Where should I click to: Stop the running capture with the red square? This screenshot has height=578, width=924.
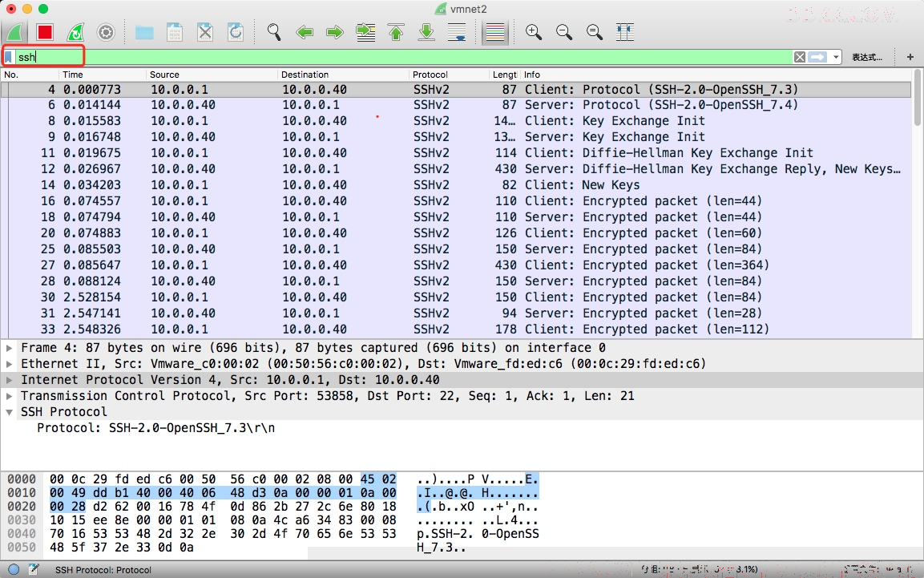click(45, 32)
